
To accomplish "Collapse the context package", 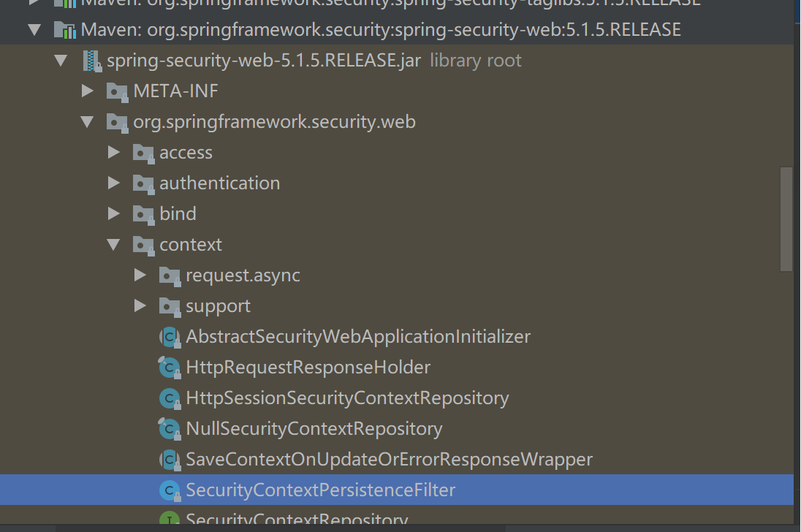I will [114, 244].
